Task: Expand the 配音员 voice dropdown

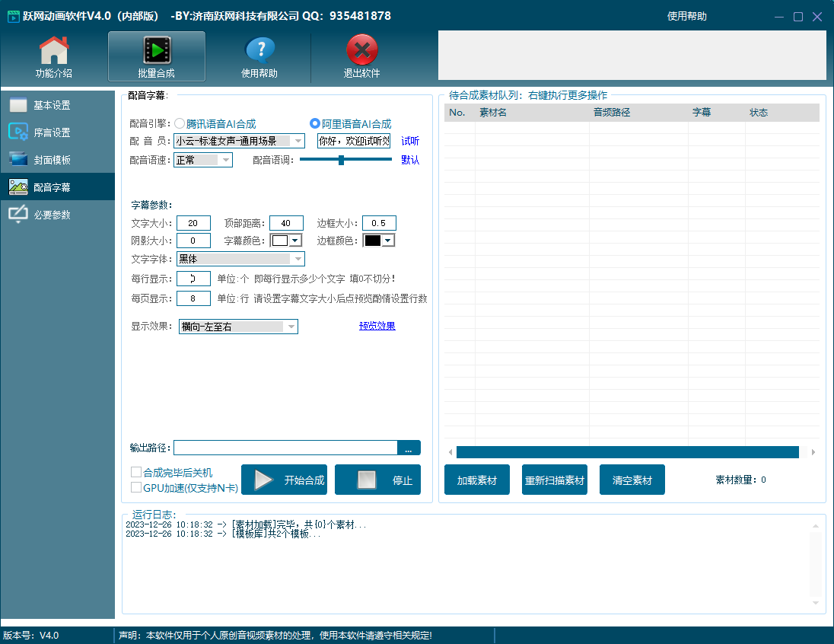Action: coord(298,141)
